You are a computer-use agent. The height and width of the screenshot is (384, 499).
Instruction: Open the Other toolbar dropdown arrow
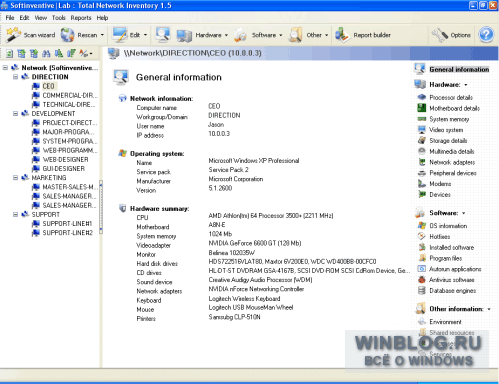click(326, 35)
